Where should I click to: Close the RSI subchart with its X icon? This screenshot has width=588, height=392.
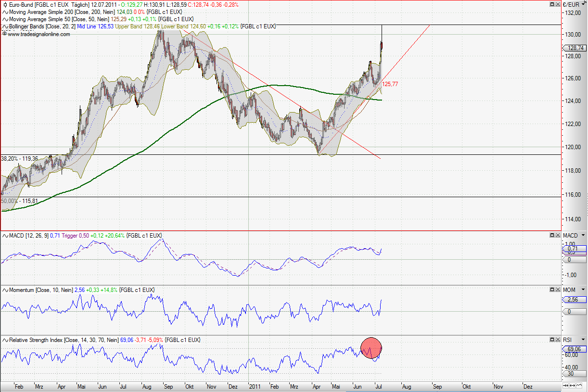[558, 340]
